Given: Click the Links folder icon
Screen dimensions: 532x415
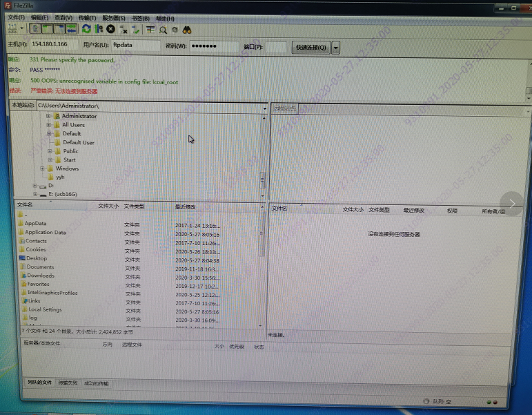Looking at the screenshot, I should (x=25, y=300).
